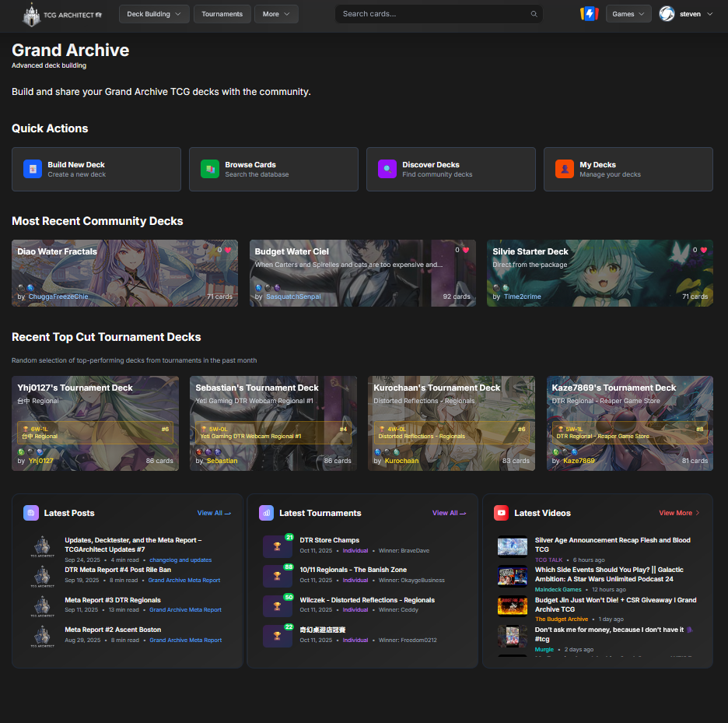The height and width of the screenshot is (723, 728).
Task: Toggle heart on Budget Water Ciel deck
Action: point(466,251)
